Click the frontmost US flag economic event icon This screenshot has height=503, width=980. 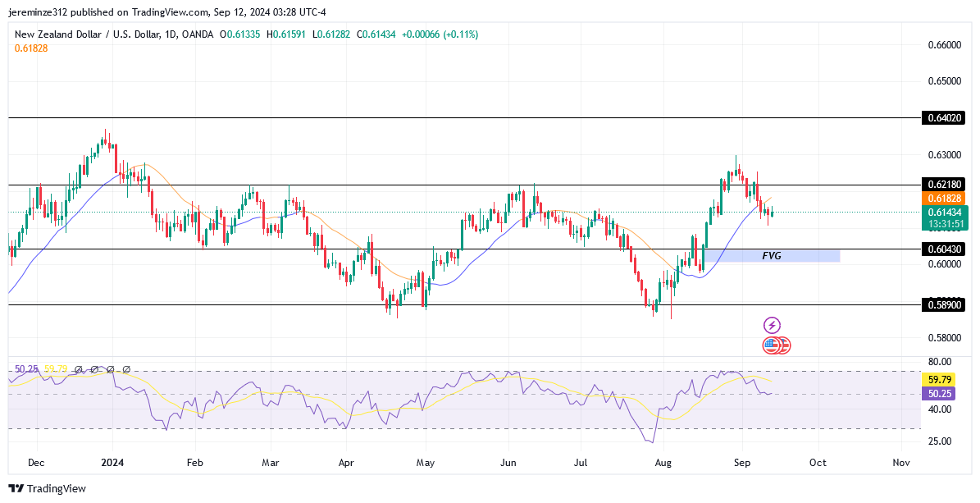[771, 345]
